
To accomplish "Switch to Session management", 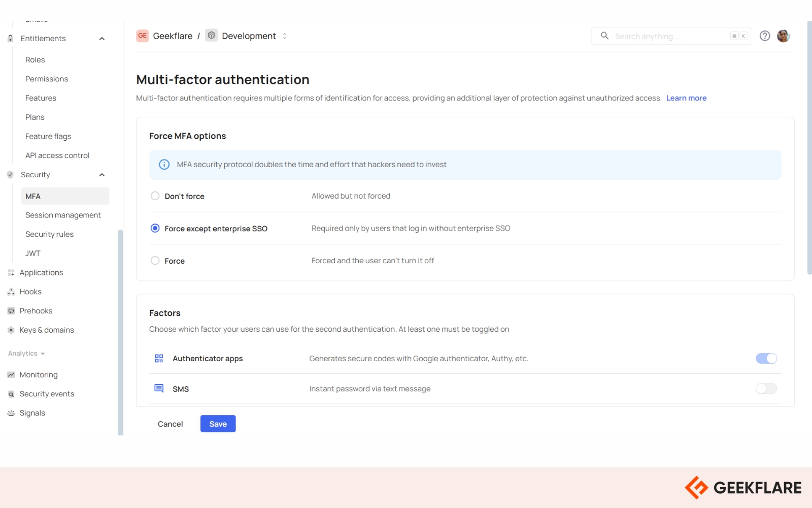I will 63,214.
